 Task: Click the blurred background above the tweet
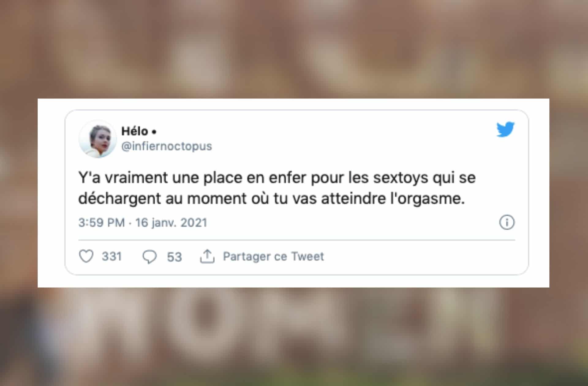[x=294, y=49]
